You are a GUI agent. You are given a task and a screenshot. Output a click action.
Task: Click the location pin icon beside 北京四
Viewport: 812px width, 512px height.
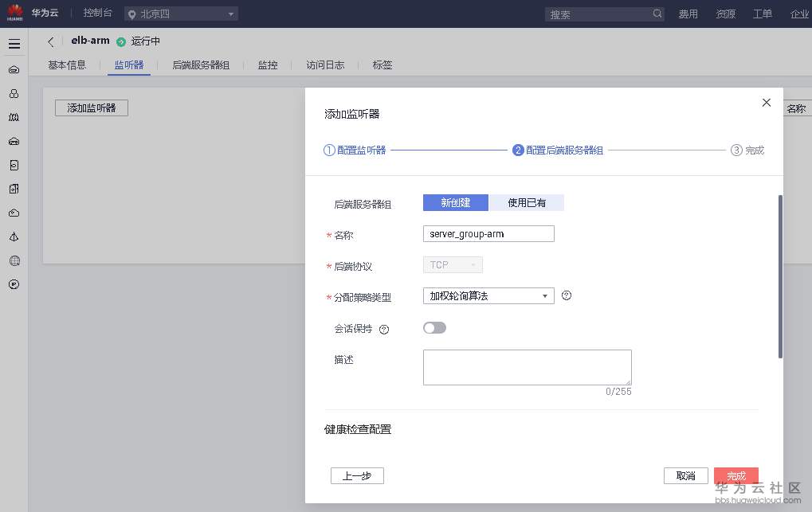(x=133, y=14)
